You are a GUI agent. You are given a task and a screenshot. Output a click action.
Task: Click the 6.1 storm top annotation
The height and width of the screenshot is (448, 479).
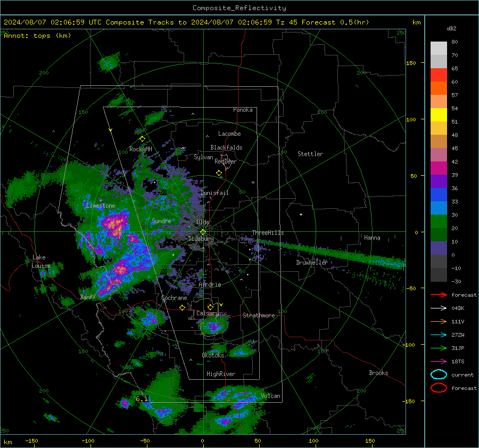(142, 399)
